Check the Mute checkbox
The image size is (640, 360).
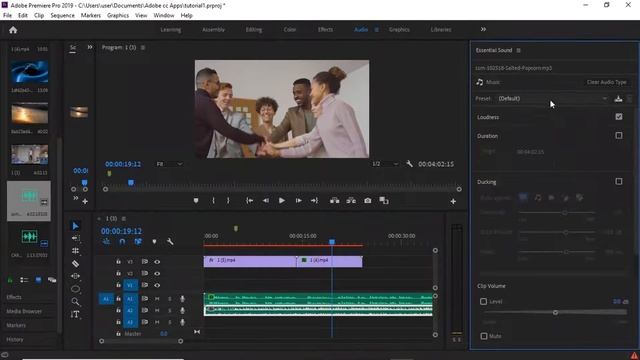click(x=484, y=336)
